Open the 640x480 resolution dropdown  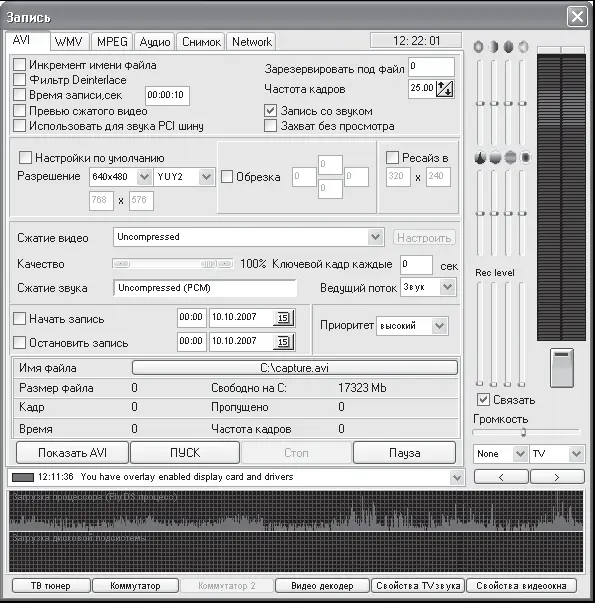point(145,177)
